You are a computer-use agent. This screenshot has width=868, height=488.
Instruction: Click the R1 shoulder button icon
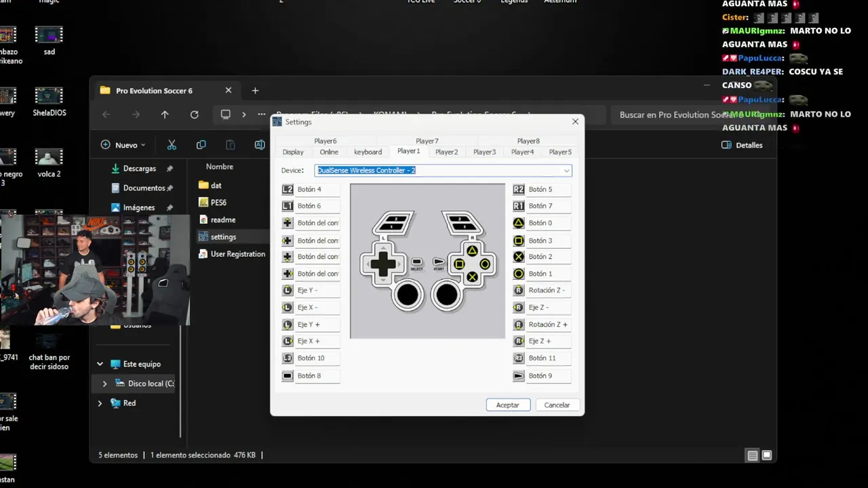point(519,206)
